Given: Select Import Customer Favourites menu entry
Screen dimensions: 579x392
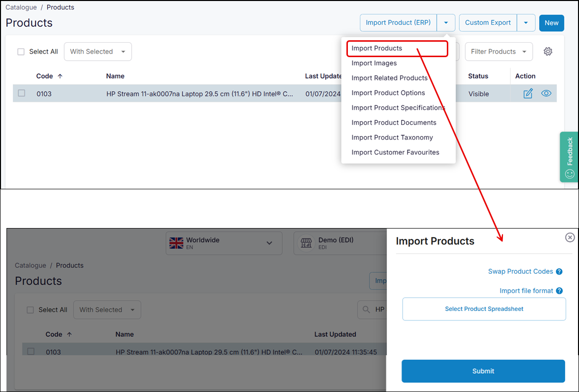Looking at the screenshot, I should 395,153.
